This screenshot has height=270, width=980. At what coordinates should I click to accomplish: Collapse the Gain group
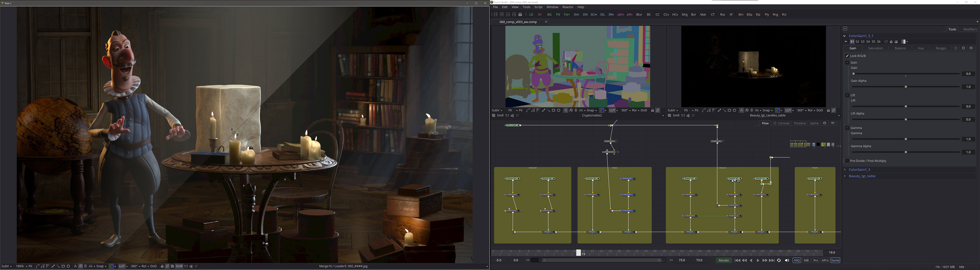(x=847, y=62)
